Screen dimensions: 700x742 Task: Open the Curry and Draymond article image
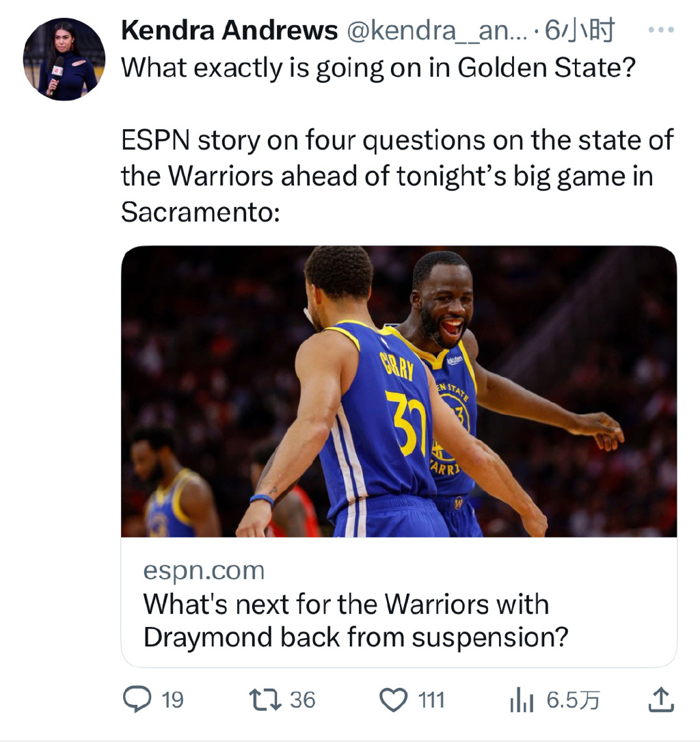[x=399, y=391]
